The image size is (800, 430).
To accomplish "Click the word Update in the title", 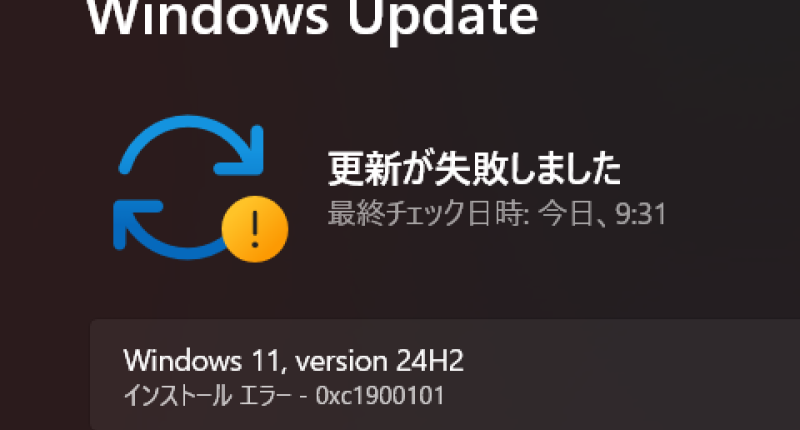I will (x=443, y=18).
